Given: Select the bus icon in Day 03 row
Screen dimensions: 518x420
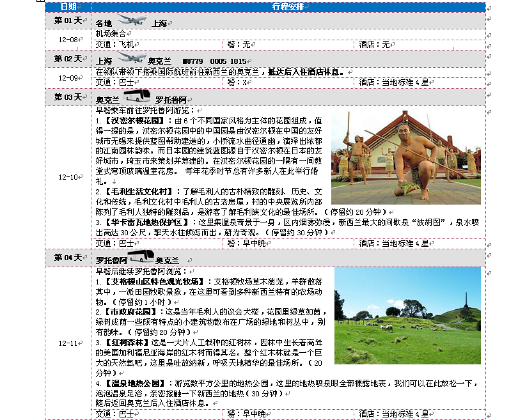Looking at the screenshot, I should coord(137,97).
